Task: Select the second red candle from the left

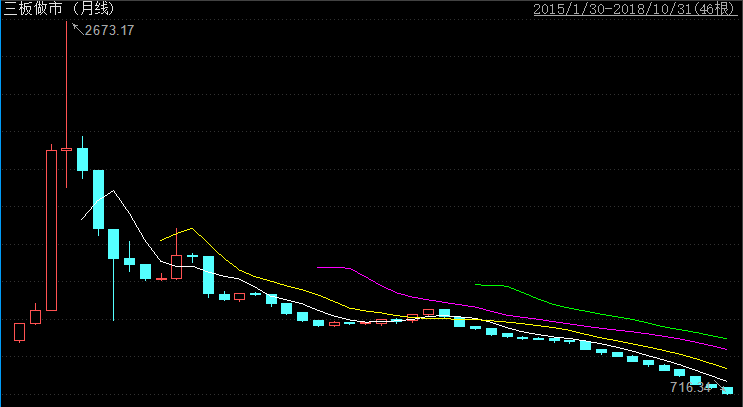Action: pos(35,317)
